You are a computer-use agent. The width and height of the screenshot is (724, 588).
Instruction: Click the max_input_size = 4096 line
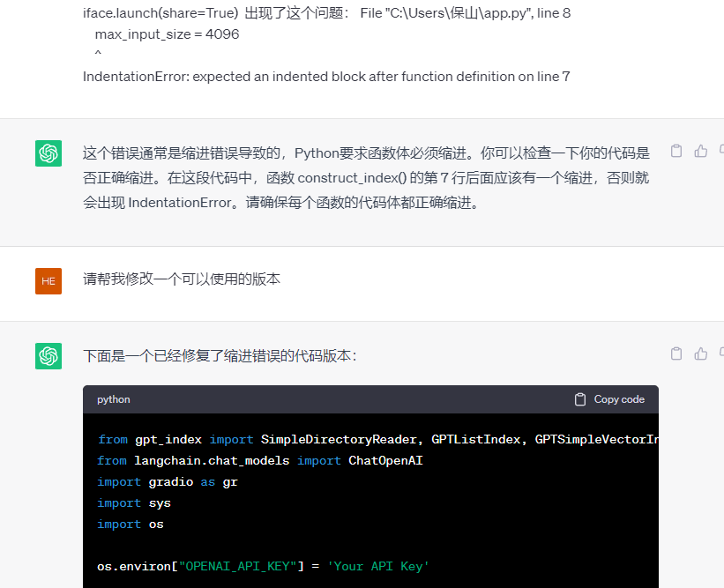click(168, 34)
